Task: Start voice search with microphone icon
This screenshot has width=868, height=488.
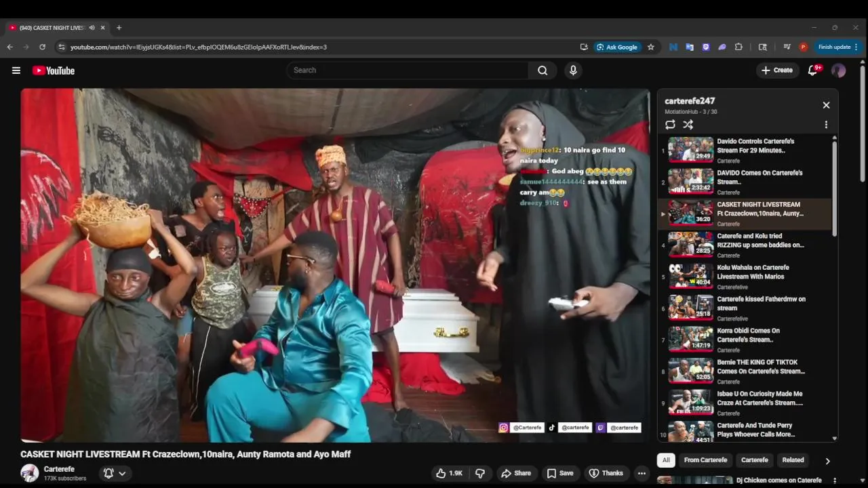Action: click(x=573, y=70)
